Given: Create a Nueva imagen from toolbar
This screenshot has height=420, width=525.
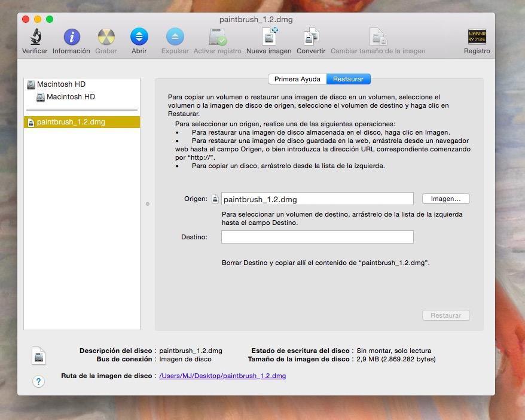Looking at the screenshot, I should tap(269, 37).
